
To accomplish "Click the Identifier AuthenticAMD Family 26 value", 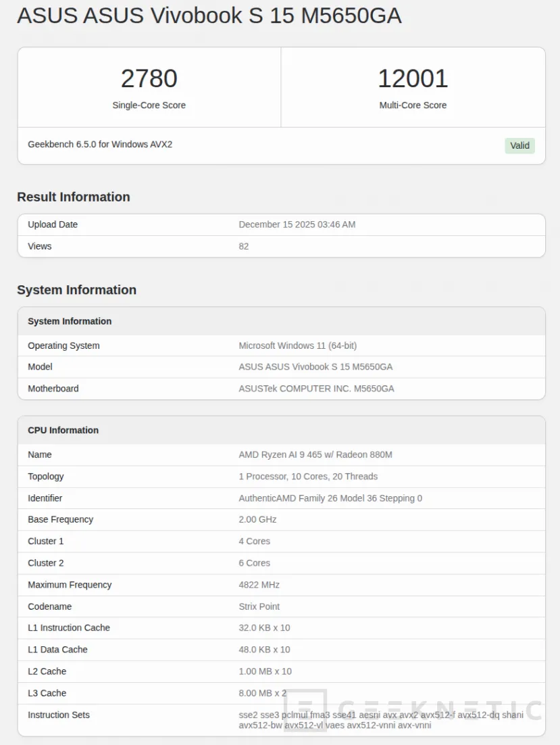I will [330, 498].
